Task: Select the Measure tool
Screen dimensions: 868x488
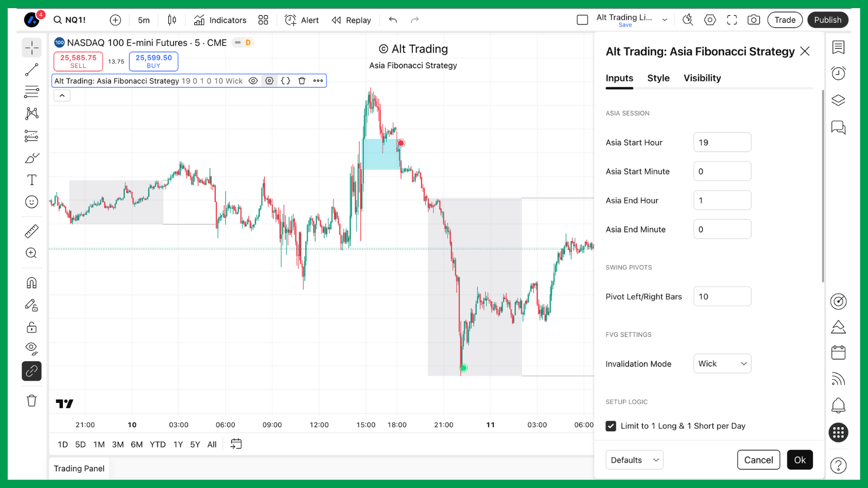Action: click(x=31, y=230)
